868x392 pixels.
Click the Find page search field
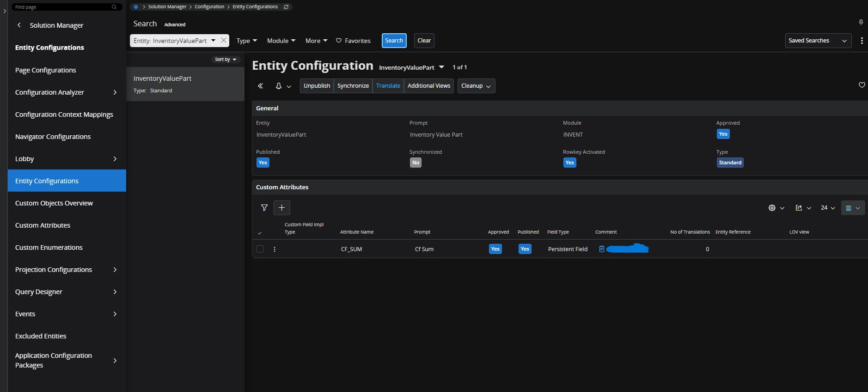(62, 7)
